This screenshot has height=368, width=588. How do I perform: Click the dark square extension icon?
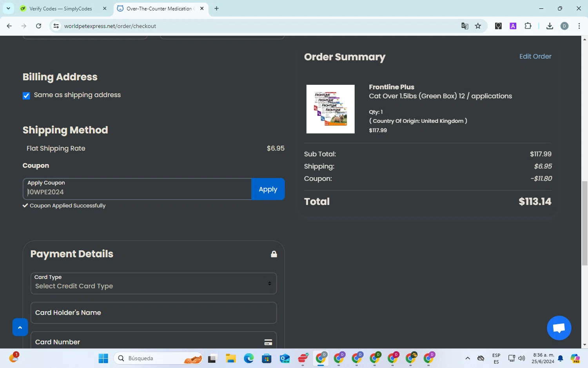pyautogui.click(x=498, y=26)
